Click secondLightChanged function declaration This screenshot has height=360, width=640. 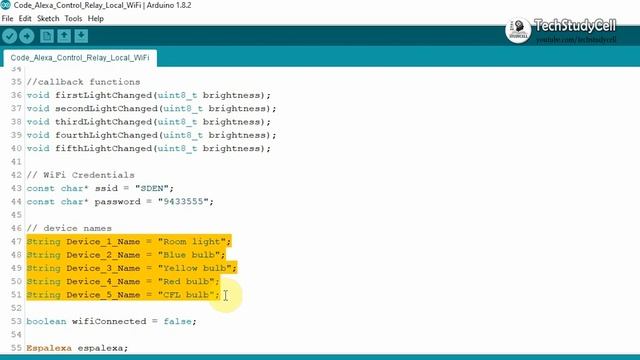[x=151, y=109]
